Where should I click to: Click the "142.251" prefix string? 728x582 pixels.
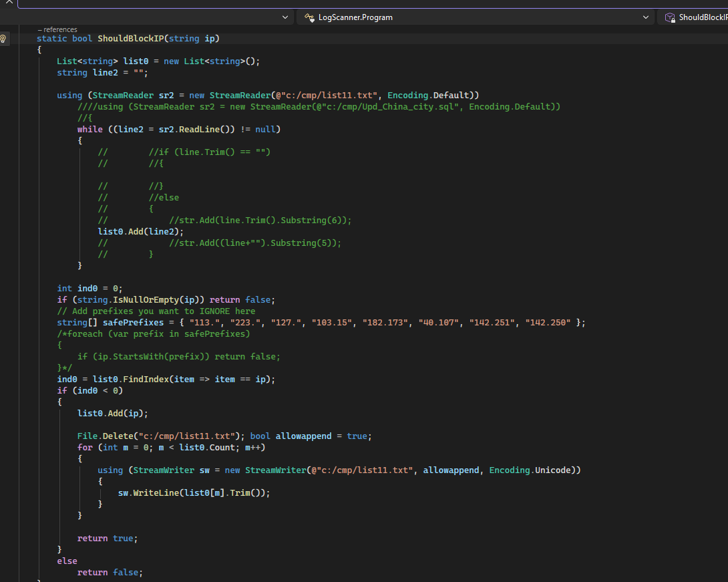tap(492, 322)
